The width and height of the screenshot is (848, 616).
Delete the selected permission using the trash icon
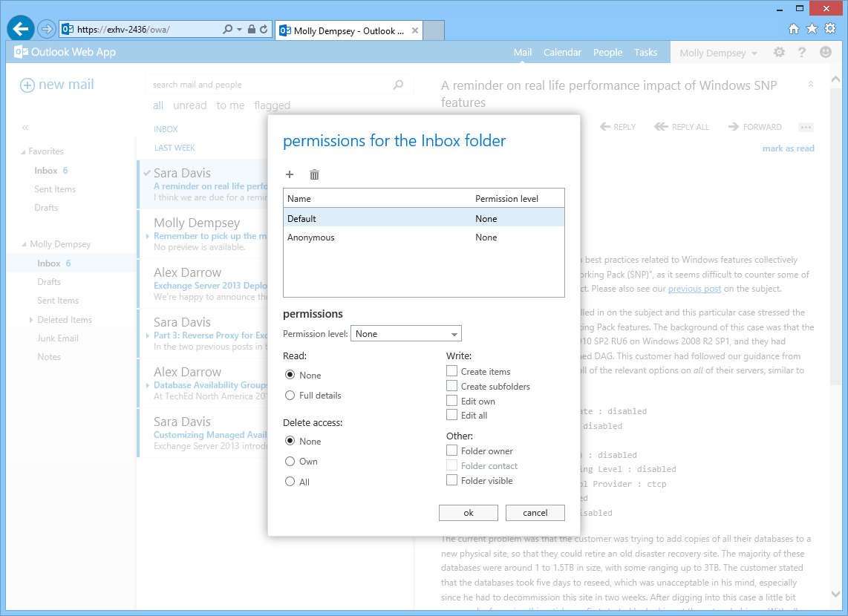[x=314, y=174]
